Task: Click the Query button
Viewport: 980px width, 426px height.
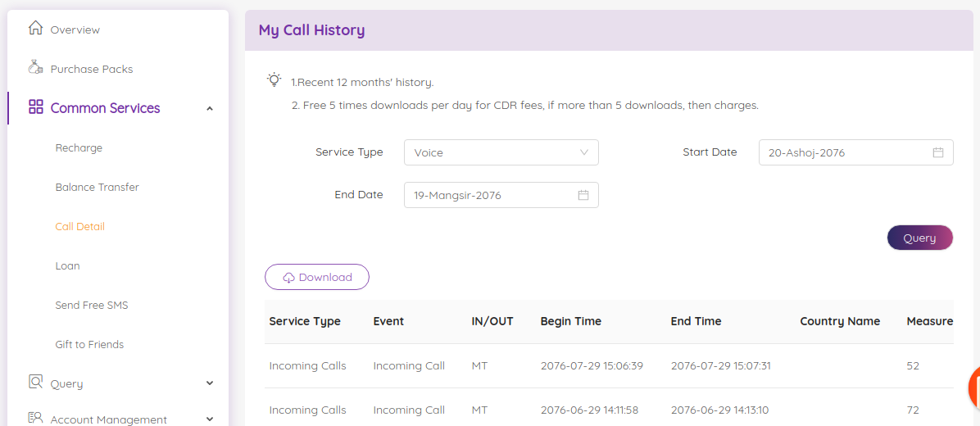Action: point(920,238)
